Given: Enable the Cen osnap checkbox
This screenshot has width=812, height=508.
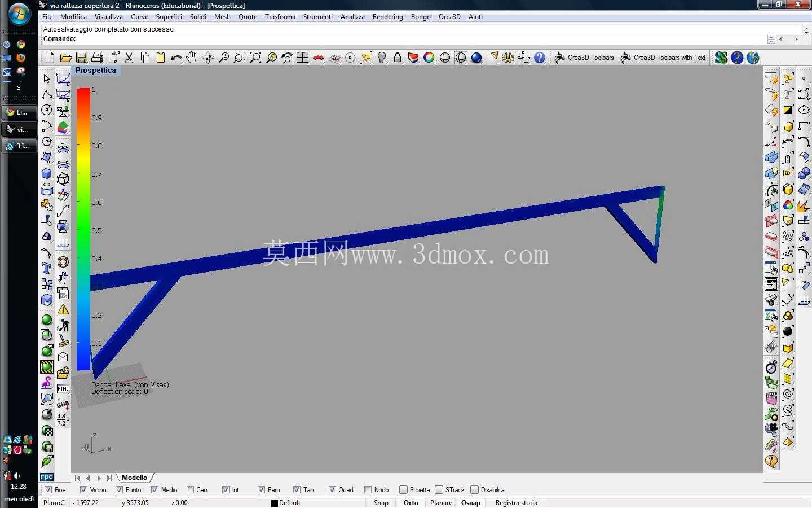Looking at the screenshot, I should [x=190, y=490].
